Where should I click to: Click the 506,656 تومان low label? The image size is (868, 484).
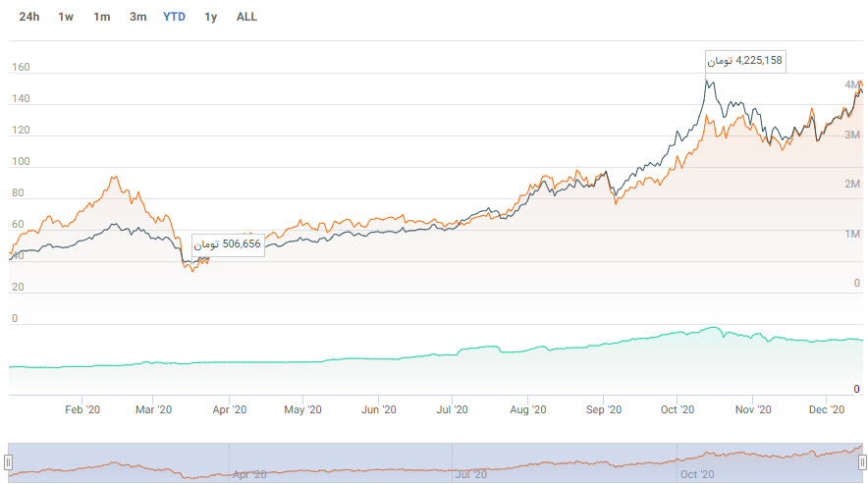pos(227,243)
